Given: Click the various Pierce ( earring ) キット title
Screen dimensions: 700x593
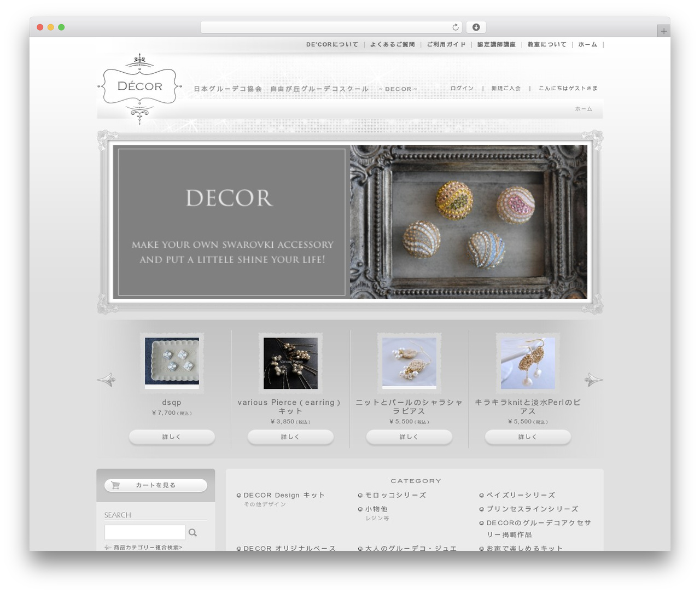Looking at the screenshot, I should click(289, 406).
